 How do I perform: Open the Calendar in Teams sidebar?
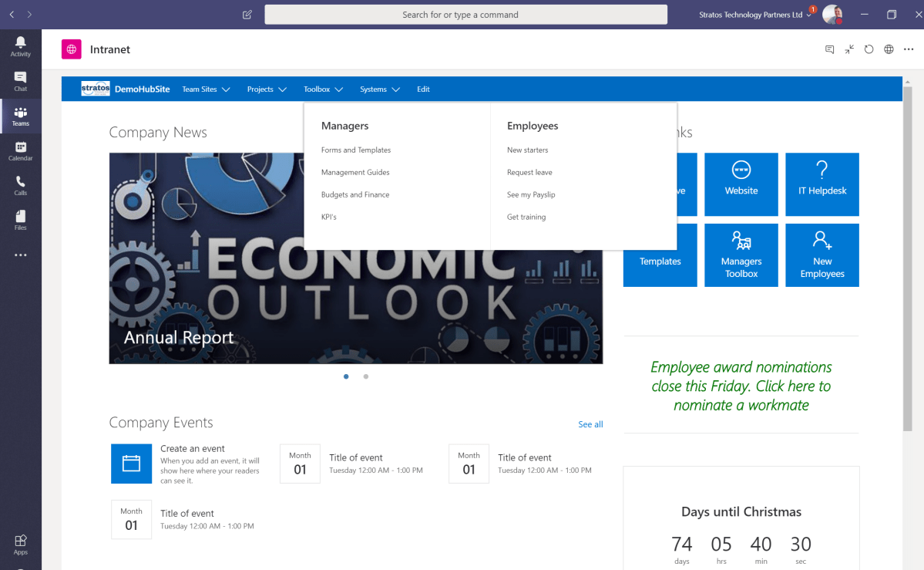click(20, 150)
